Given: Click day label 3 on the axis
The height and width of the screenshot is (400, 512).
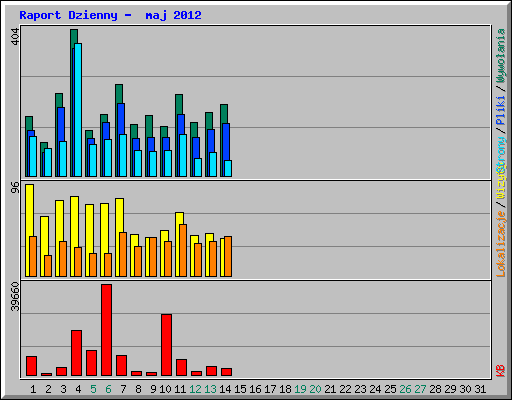Looking at the screenshot, I should click(x=63, y=389).
